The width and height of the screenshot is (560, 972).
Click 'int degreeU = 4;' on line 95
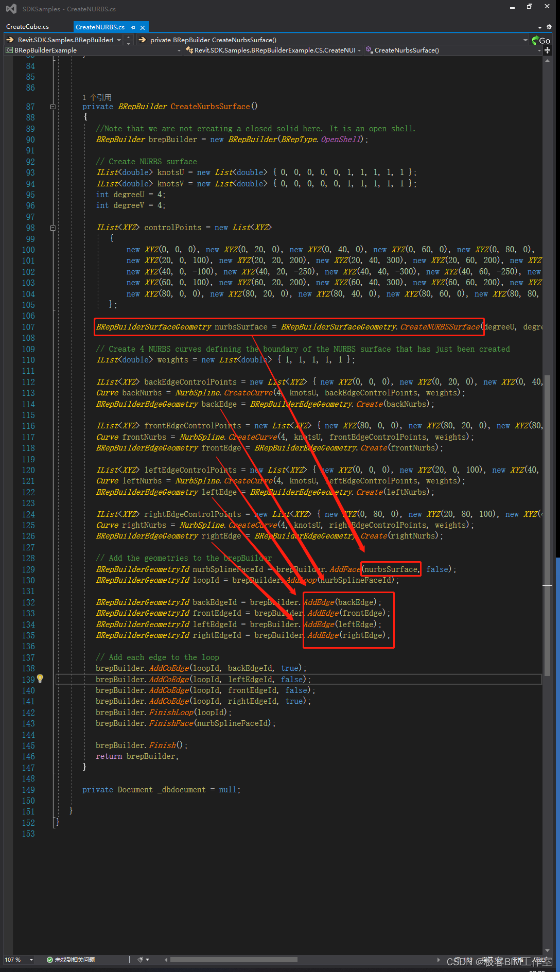click(131, 195)
